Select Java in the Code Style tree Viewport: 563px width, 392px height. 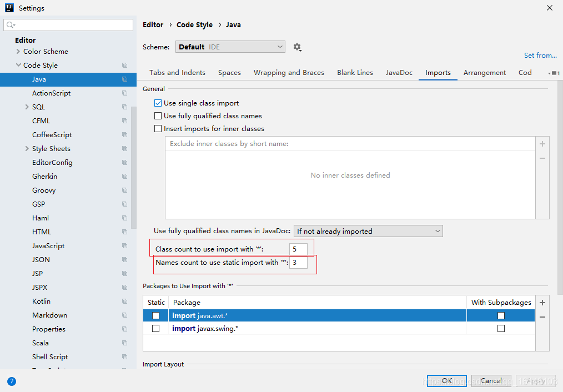[x=68, y=79]
